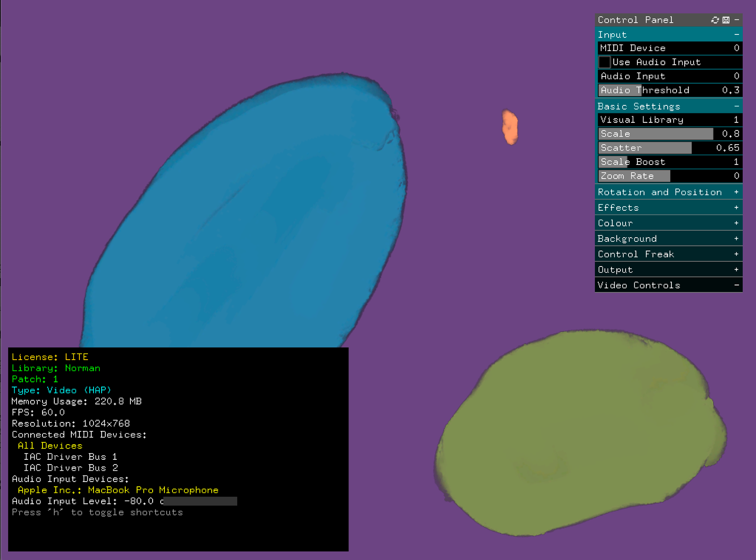Collapse the Video Controls section
Image resolution: width=756 pixels, height=560 pixels.
(x=737, y=285)
